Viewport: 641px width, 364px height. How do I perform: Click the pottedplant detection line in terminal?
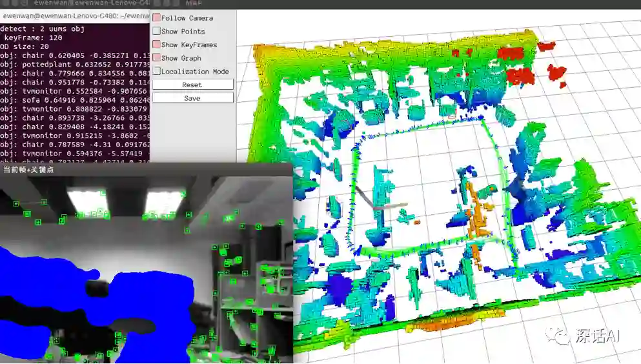pos(74,65)
